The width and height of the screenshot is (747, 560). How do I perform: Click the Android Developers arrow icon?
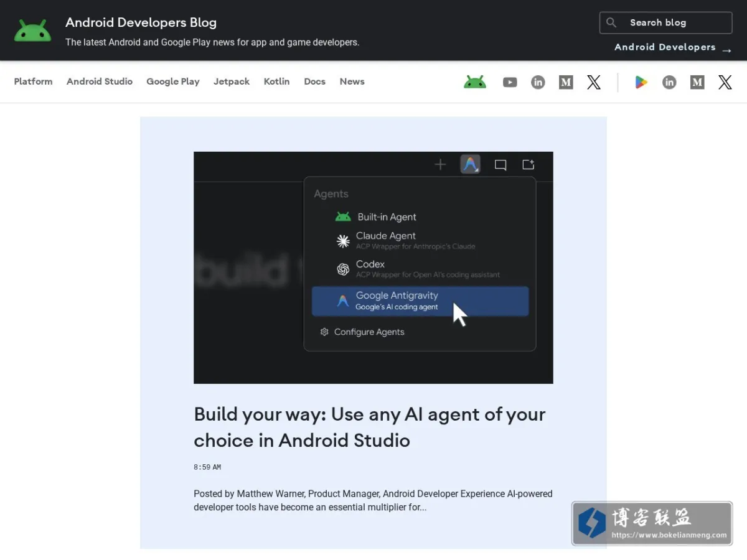(726, 50)
